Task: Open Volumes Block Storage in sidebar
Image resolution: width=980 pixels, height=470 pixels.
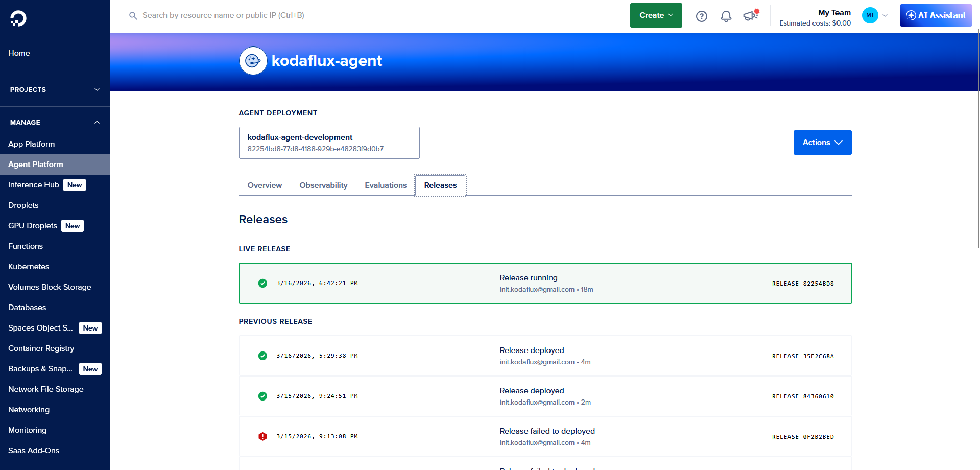Action: tap(50, 287)
